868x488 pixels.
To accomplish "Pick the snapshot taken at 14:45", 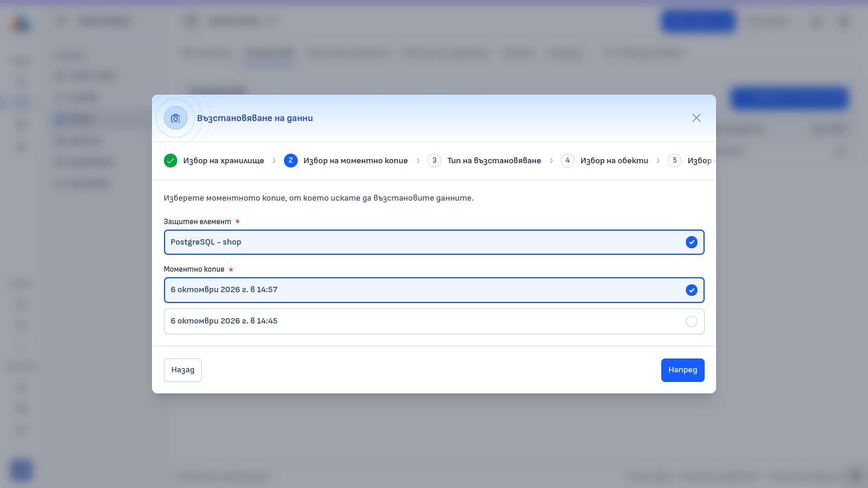I will (x=434, y=322).
